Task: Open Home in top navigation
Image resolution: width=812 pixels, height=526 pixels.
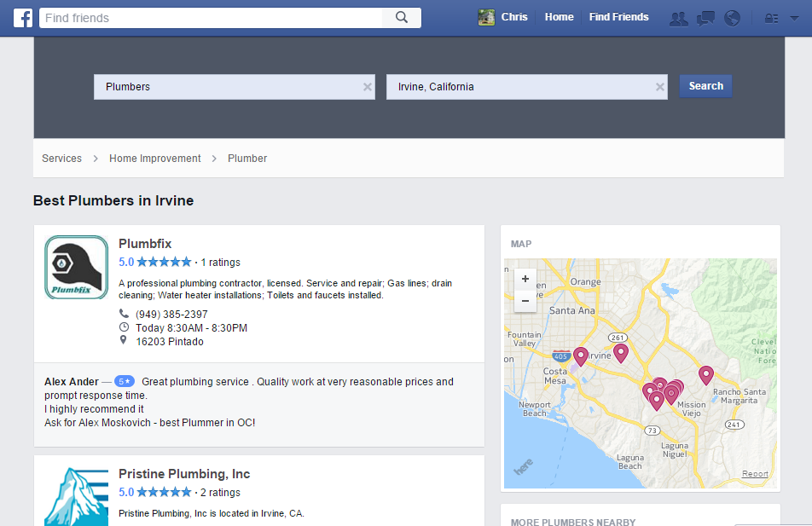Action: (559, 17)
